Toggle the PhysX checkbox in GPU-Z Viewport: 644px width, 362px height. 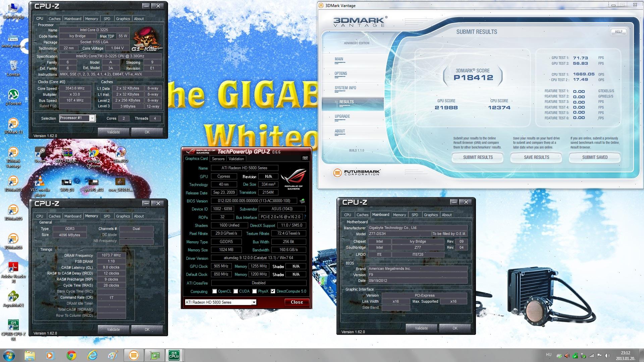coord(255,291)
